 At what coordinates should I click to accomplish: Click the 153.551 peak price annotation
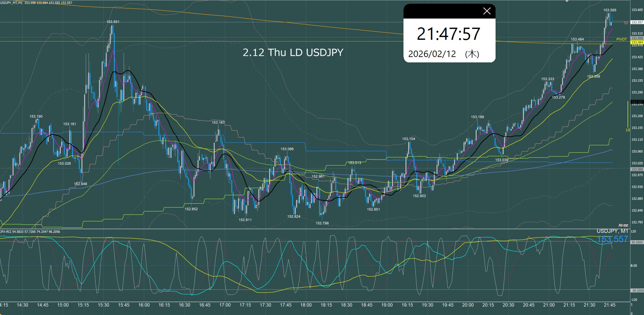[113, 22]
